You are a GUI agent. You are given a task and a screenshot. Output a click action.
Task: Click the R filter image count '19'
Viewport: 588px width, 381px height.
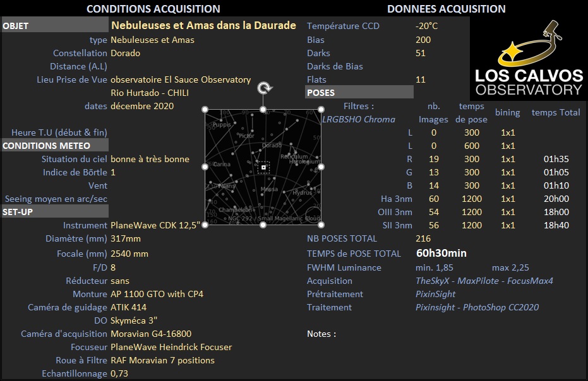pos(434,159)
